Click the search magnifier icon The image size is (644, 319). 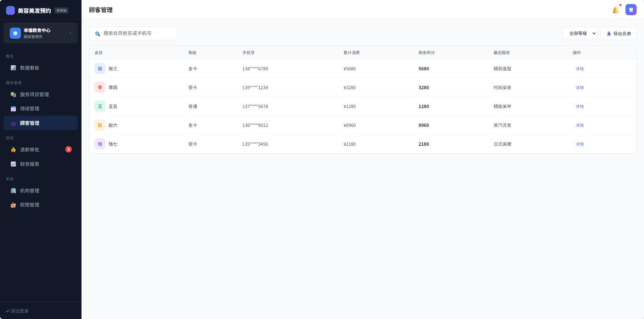click(x=98, y=34)
